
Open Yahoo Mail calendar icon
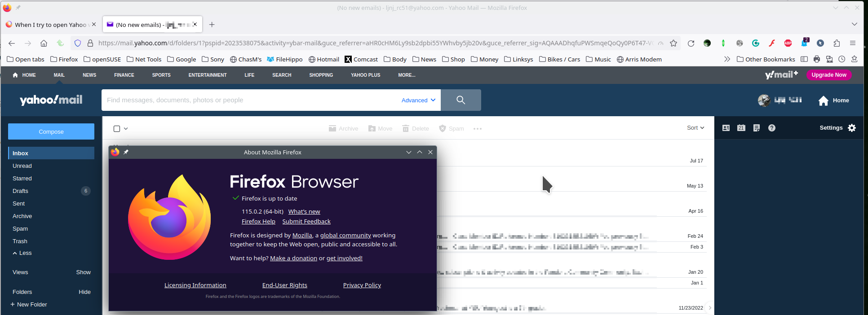click(x=741, y=128)
